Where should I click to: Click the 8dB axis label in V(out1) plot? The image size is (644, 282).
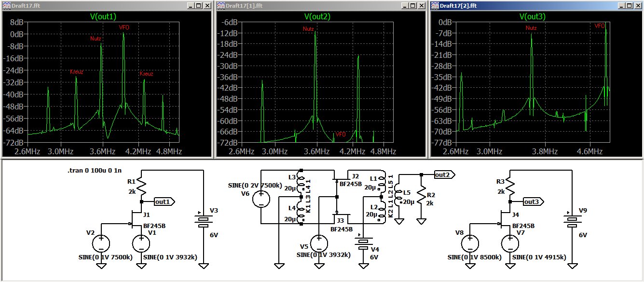pyautogui.click(x=17, y=22)
